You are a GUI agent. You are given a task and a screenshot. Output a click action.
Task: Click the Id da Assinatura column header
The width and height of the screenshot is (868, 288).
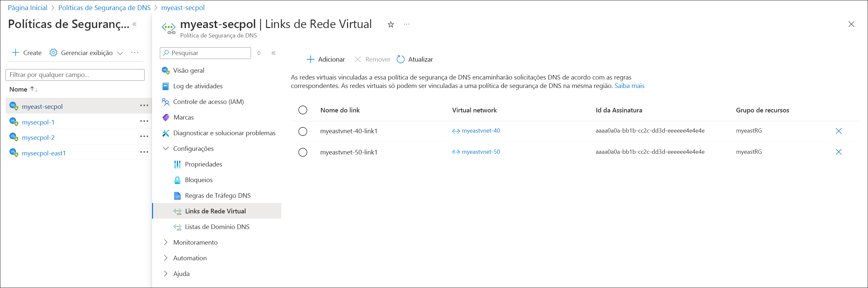click(x=619, y=110)
